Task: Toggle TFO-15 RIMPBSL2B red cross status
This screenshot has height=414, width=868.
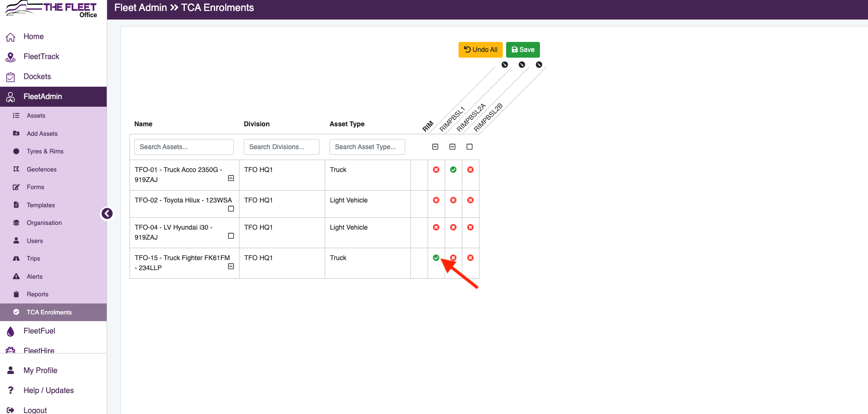Action: [470, 258]
